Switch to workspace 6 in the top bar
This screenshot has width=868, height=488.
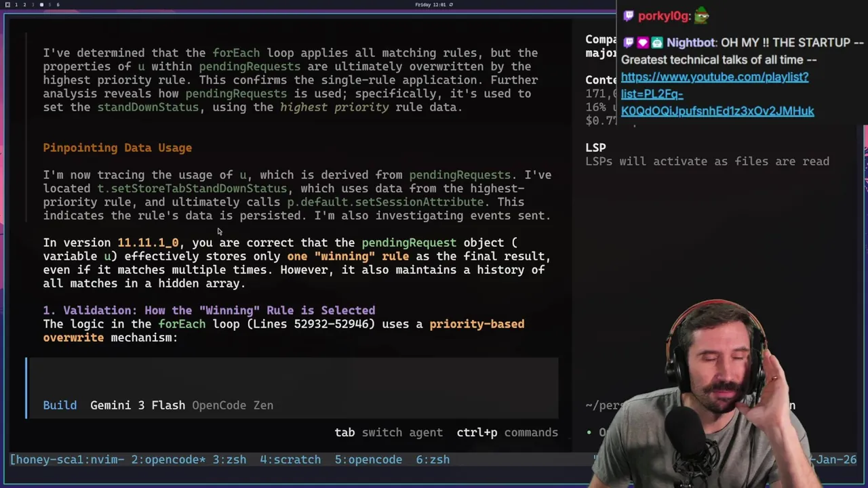(58, 5)
